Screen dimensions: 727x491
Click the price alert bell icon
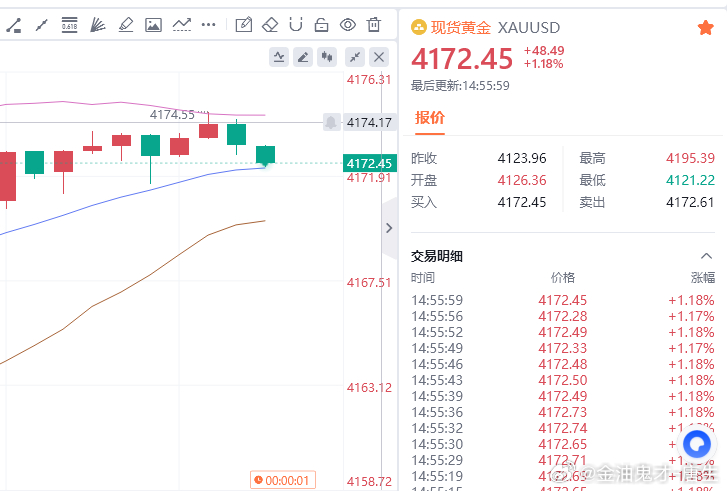click(332, 122)
